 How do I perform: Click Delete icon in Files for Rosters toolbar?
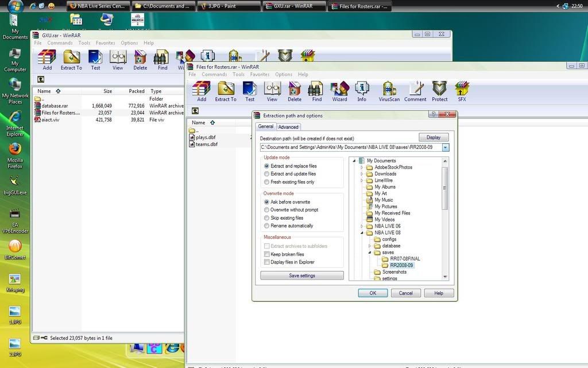pos(295,91)
